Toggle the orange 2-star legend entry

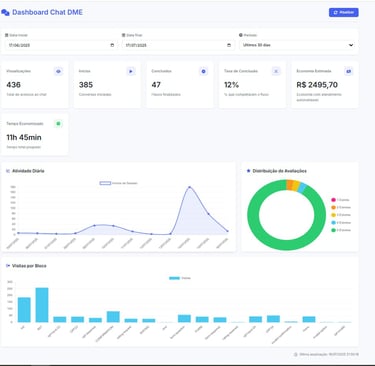point(341,207)
